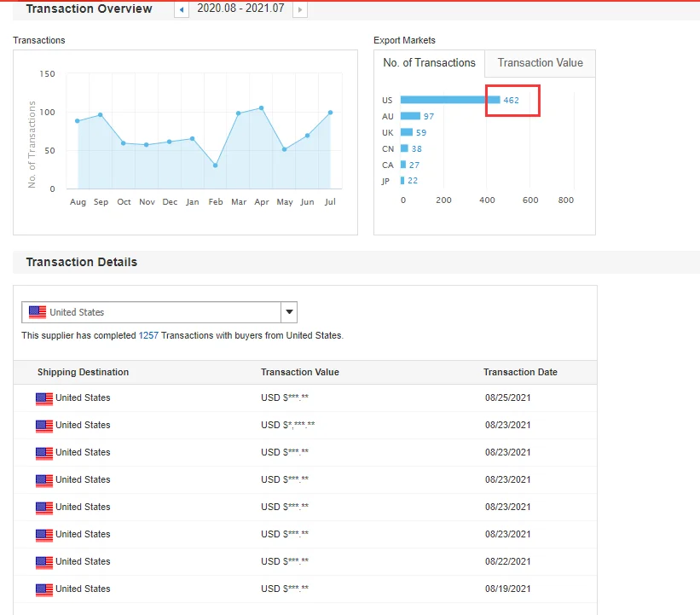Click the 2020.08 - 2021.07 date range

[240, 9]
